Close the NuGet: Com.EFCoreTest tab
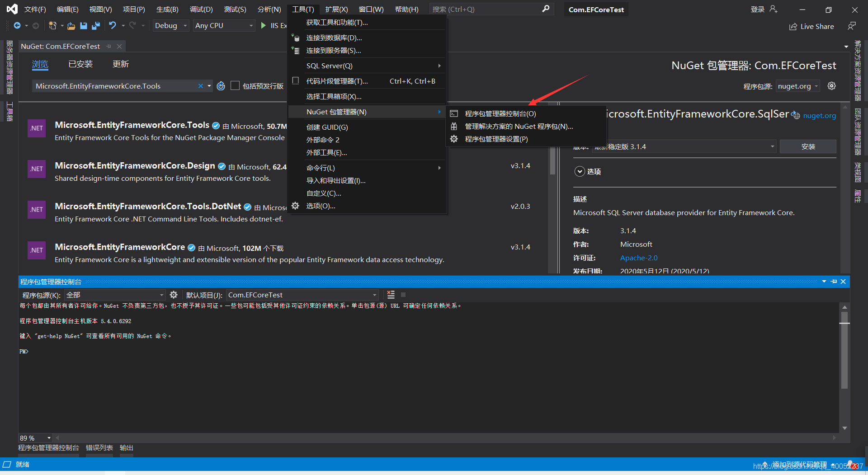 [119, 46]
